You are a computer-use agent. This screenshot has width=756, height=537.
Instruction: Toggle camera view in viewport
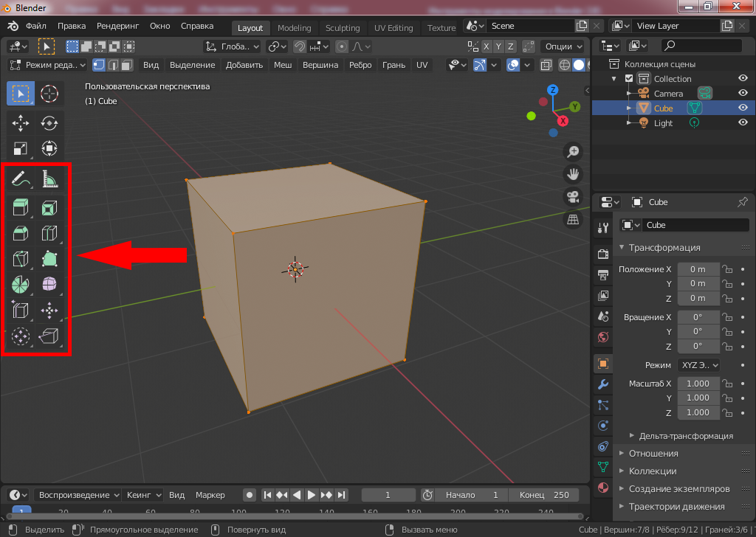(x=572, y=197)
